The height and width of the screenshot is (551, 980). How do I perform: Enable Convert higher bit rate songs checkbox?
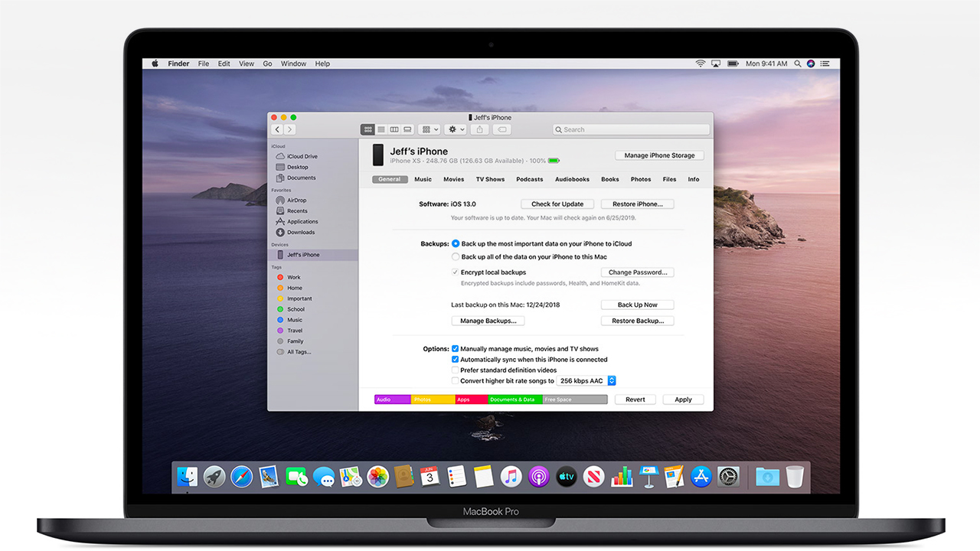coord(456,380)
